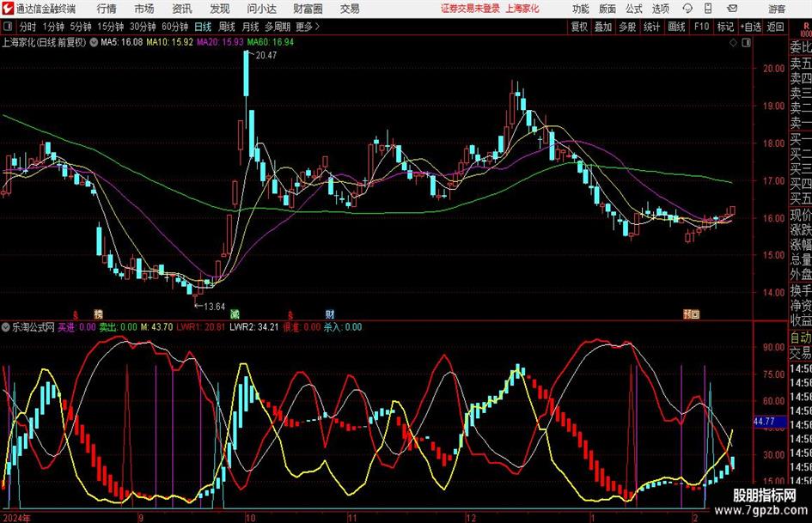This screenshot has height=523, width=812.
Task: Click the MA60: 16.94 legend value
Action: [x=271, y=42]
